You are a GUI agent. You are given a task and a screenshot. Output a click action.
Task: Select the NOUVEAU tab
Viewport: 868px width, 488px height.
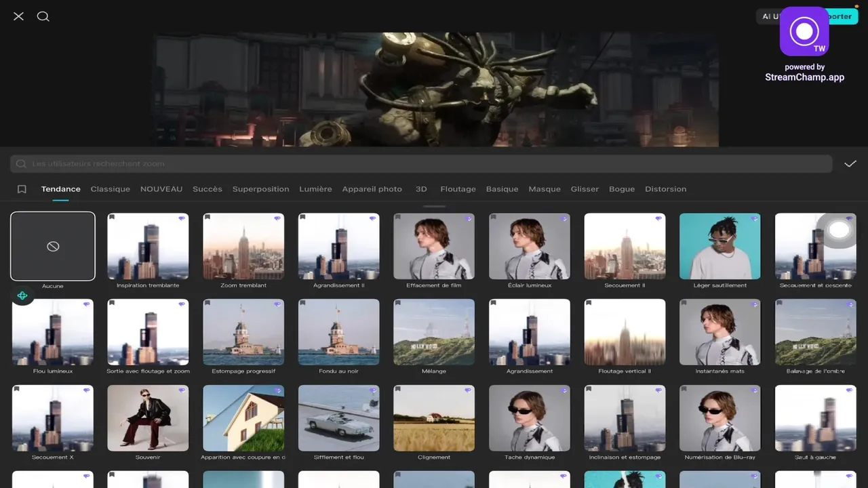pyautogui.click(x=161, y=189)
